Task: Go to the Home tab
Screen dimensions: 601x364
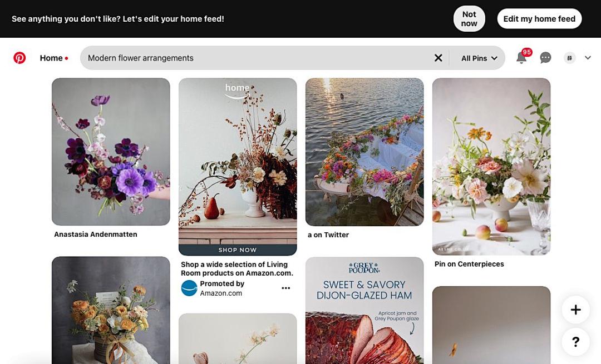Action: click(x=51, y=58)
